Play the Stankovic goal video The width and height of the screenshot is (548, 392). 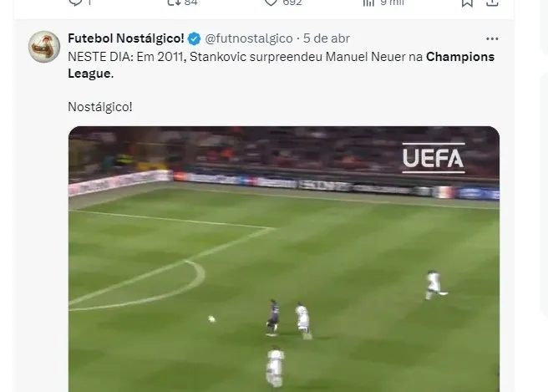(284, 259)
